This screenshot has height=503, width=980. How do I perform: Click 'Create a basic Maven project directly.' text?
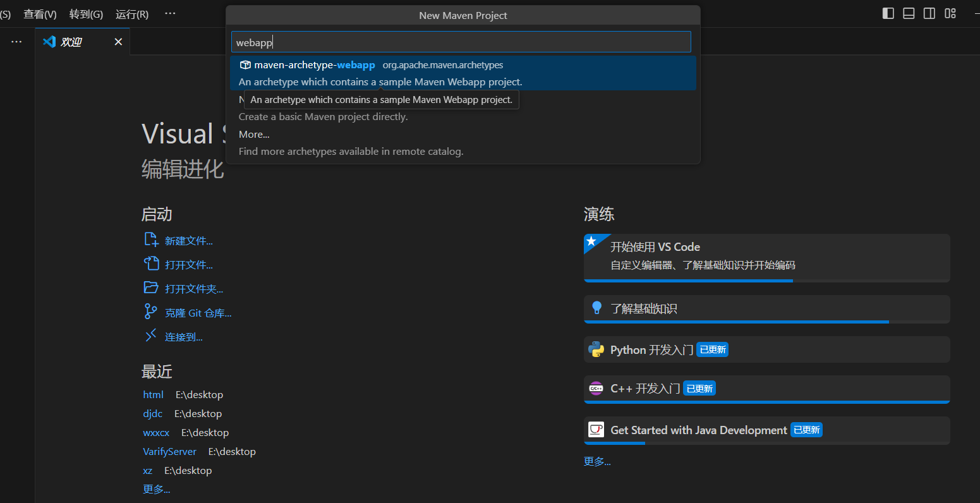point(324,117)
